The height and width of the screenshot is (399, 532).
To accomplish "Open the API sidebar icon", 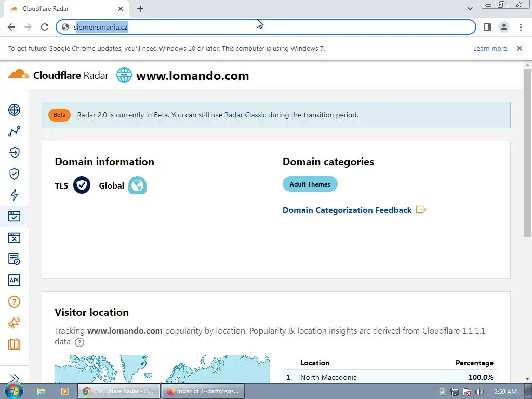I will (x=14, y=280).
